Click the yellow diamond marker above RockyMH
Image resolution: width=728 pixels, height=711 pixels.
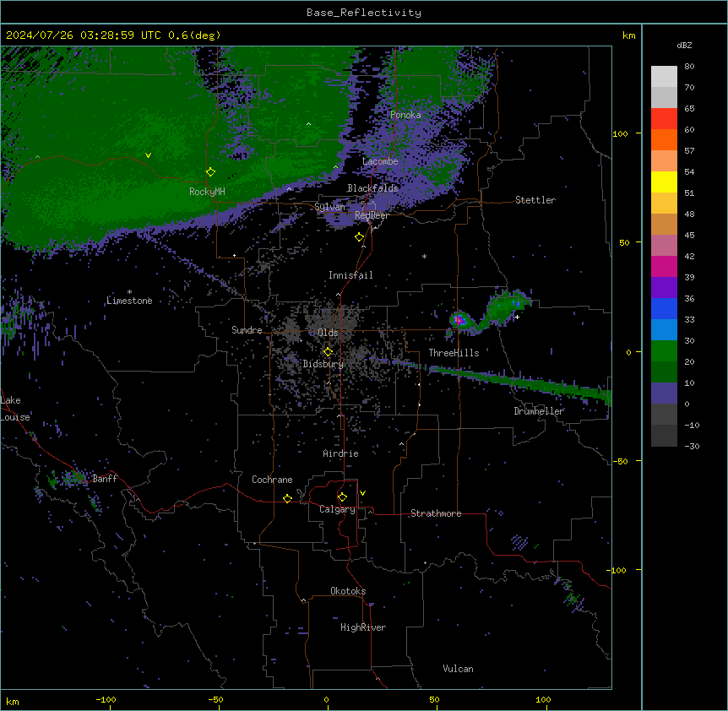pos(210,172)
